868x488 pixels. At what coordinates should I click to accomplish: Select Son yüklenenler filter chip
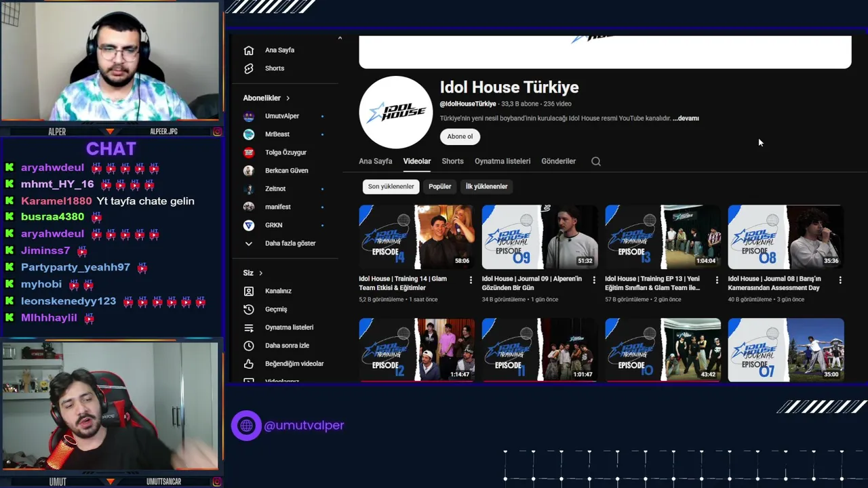point(391,186)
